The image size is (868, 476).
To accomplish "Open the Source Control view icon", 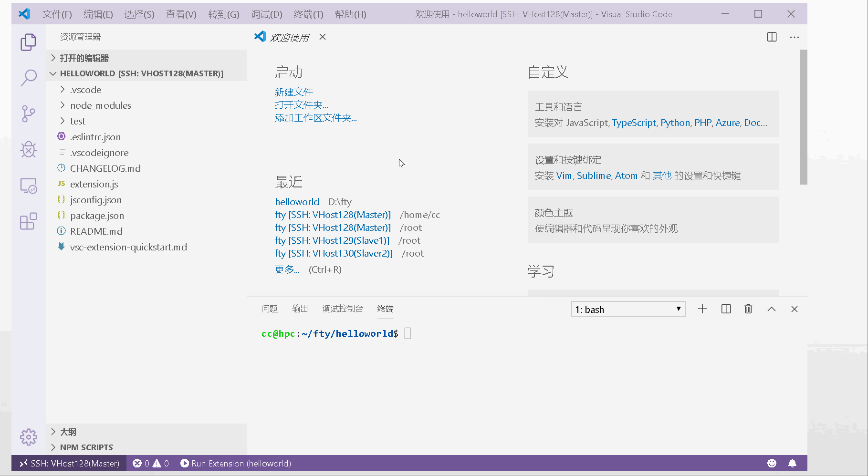I will pos(28,114).
